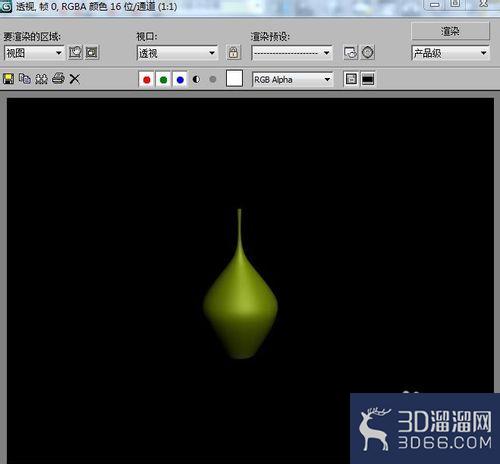Screen dimensions: 500x464
Task: Open the area to render dropdown (视图)
Action: pos(34,53)
